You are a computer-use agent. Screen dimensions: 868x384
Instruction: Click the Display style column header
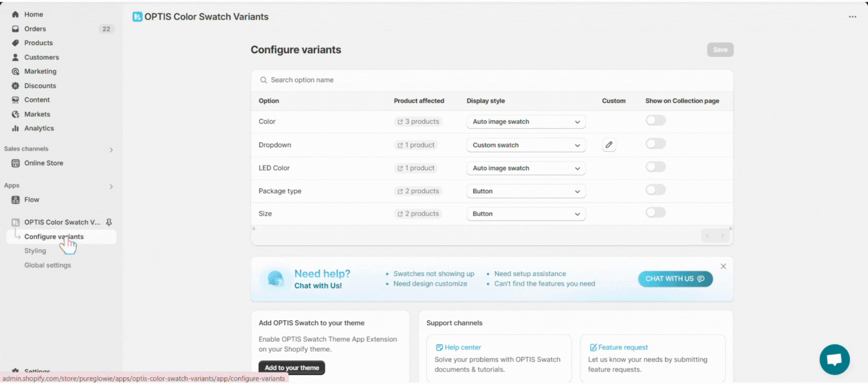click(486, 101)
